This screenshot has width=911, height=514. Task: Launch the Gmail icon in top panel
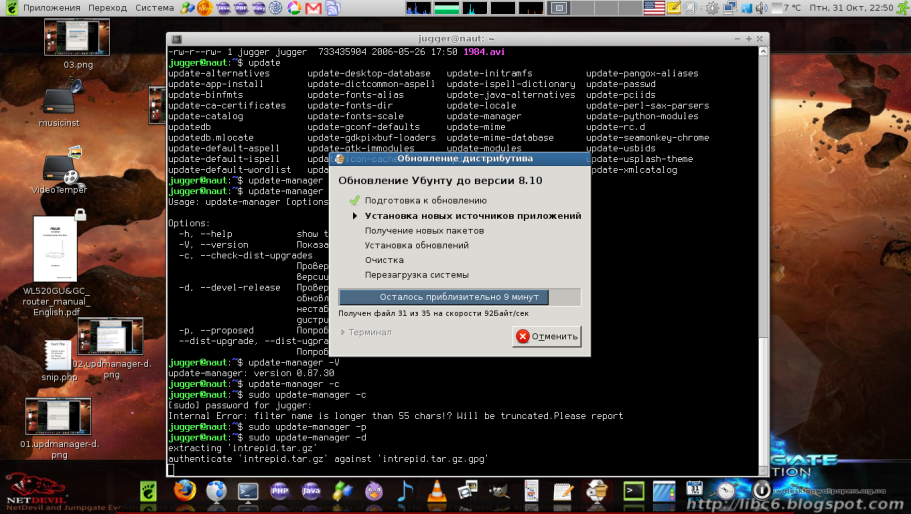[313, 8]
